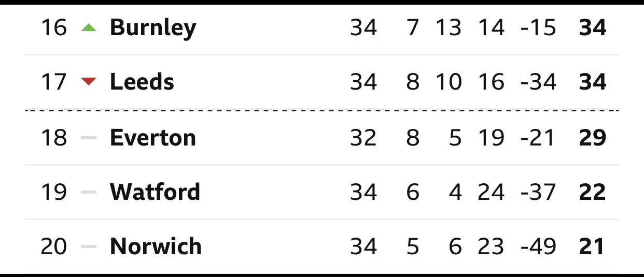Select Norwich's bold points total of 21

point(592,246)
